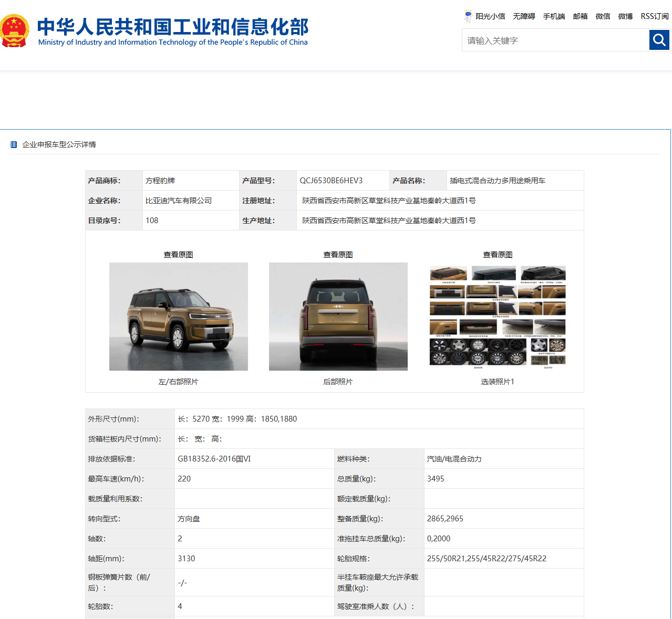This screenshot has height=619, width=672.
Task: Click the total mass value 3495
Action: point(436,479)
